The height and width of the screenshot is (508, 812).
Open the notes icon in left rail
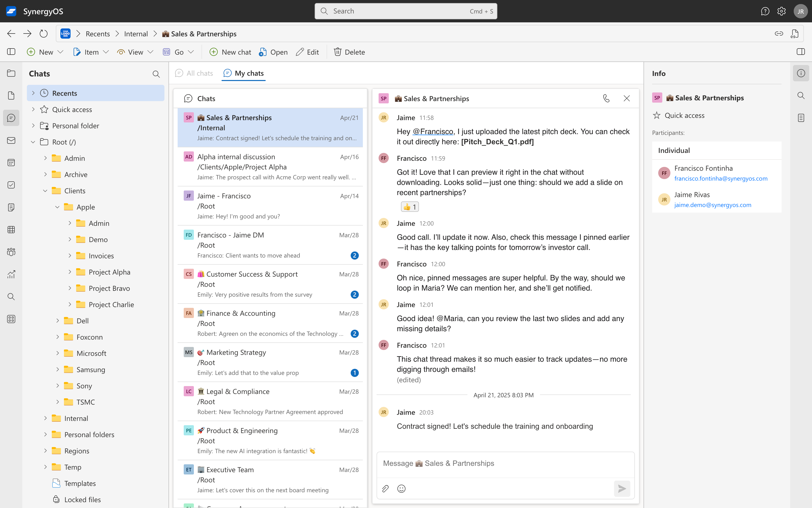tap(11, 207)
